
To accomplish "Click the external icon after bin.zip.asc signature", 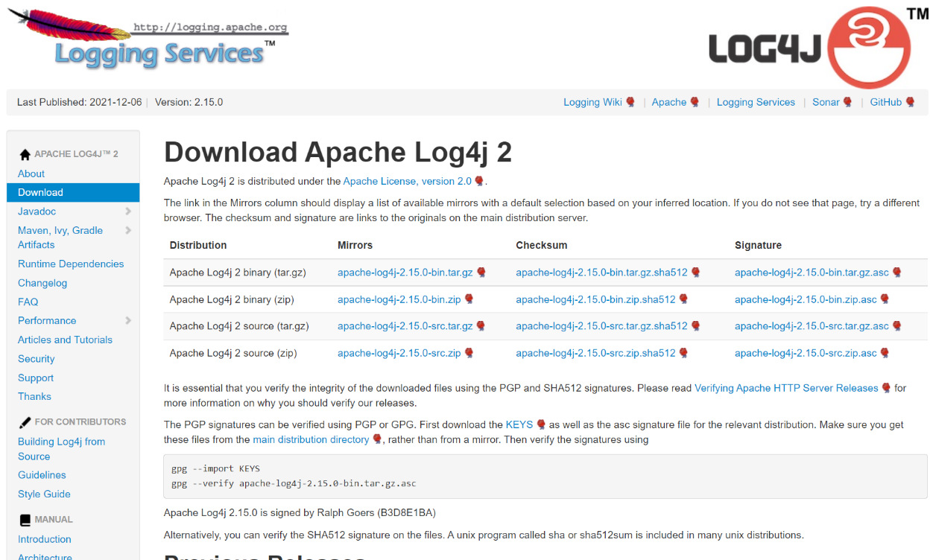I will tap(885, 299).
